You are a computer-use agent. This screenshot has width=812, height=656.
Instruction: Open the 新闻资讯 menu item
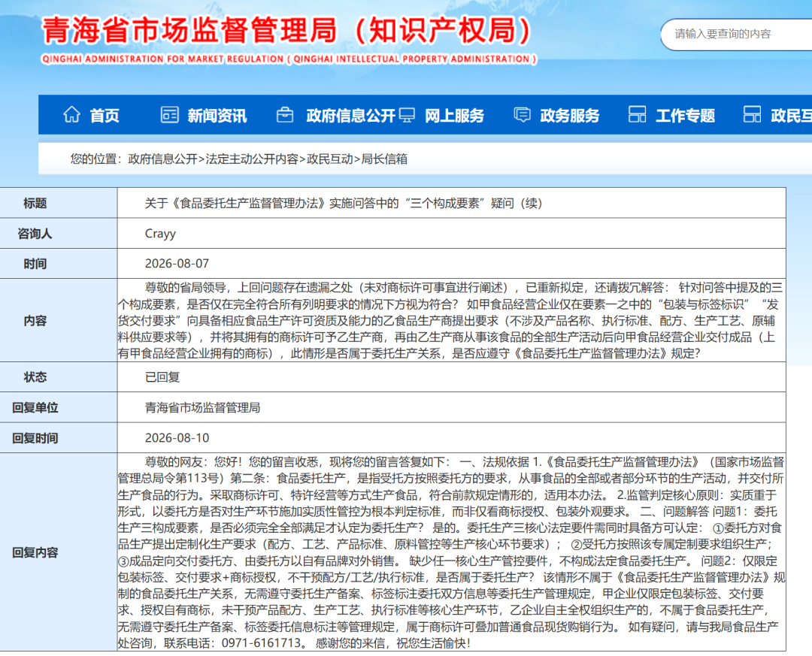(x=217, y=116)
